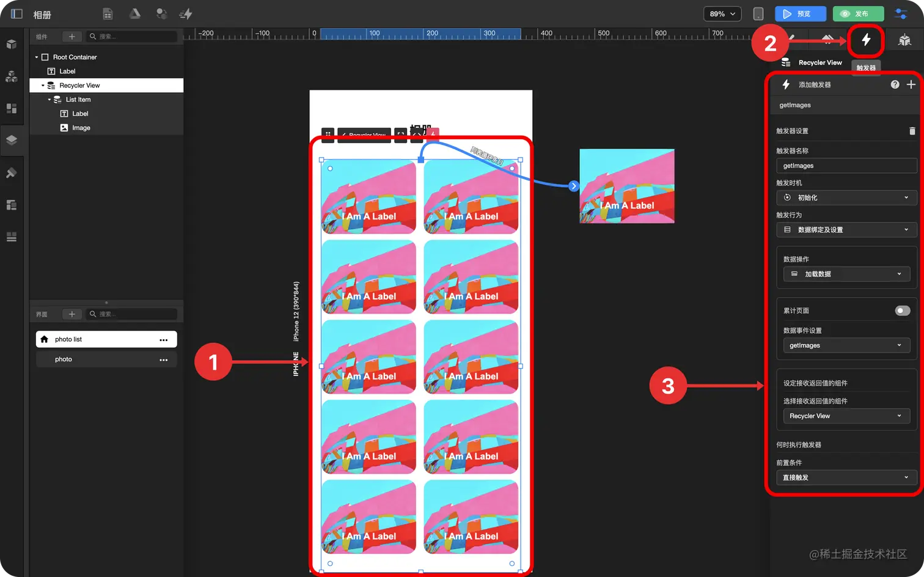924x577 pixels.
Task: Select the layout template icon in left sidebar
Action: tap(11, 205)
